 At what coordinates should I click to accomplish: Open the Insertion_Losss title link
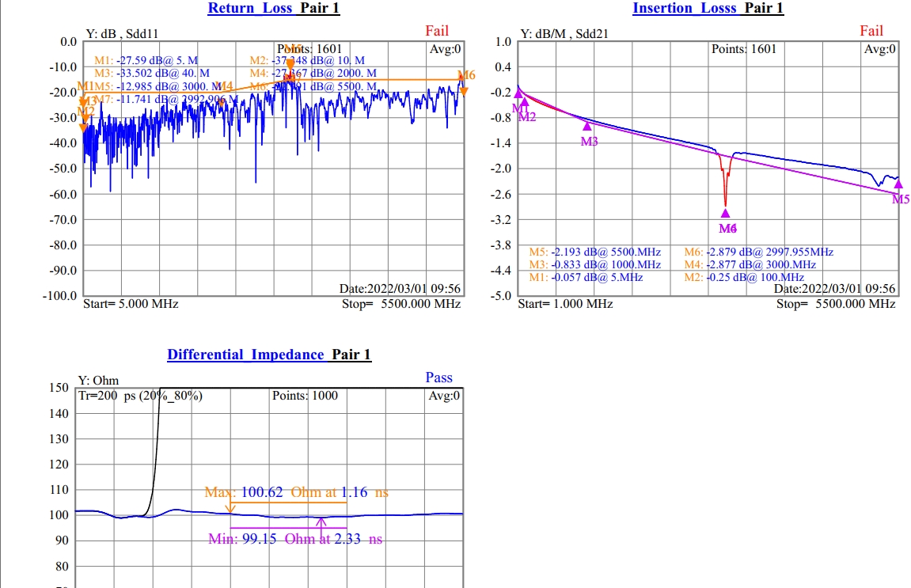684,9
